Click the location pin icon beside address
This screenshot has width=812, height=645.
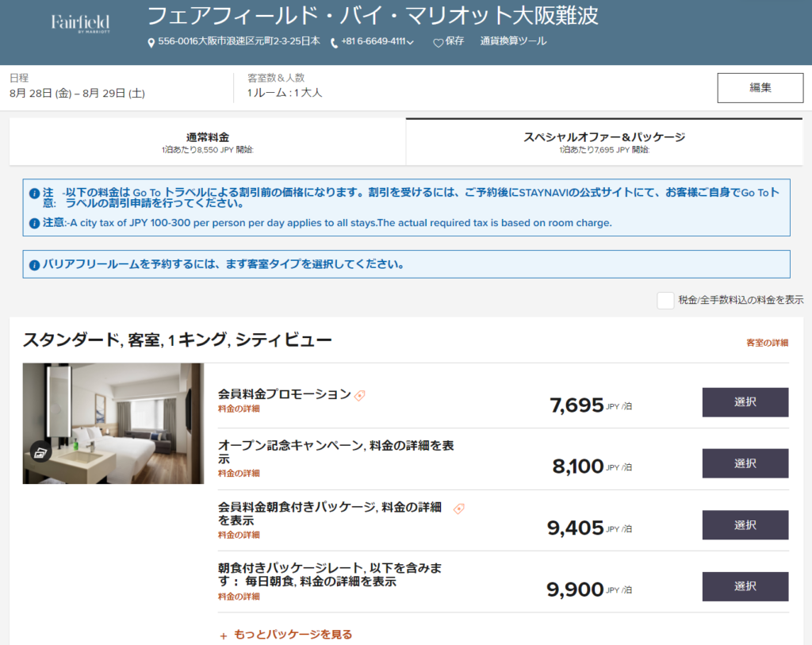tap(151, 42)
